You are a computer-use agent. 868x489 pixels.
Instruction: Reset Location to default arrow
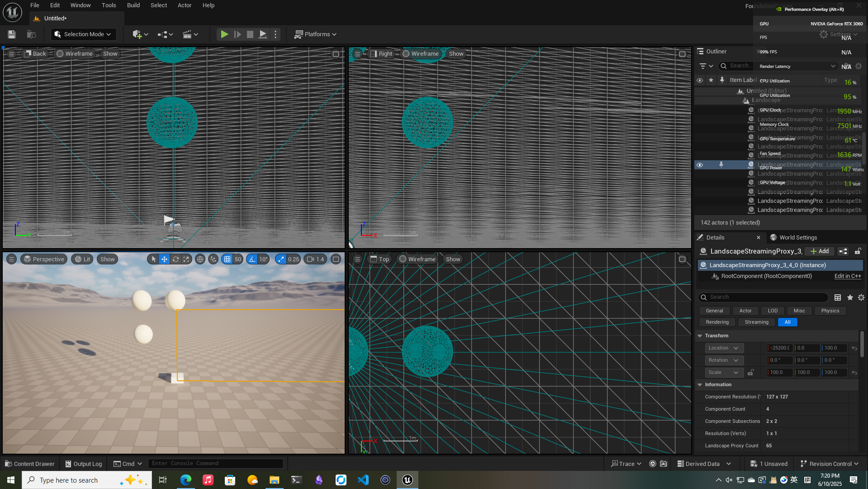(x=854, y=348)
